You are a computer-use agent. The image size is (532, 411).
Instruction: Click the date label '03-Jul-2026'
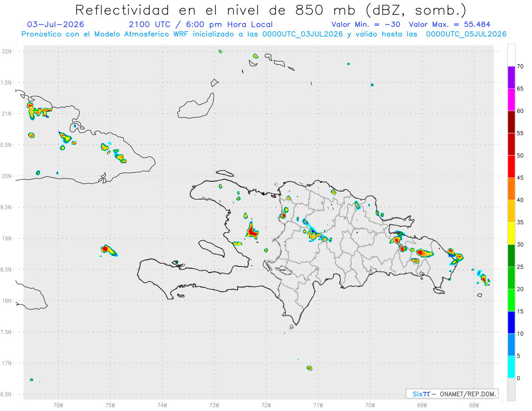click(x=55, y=24)
